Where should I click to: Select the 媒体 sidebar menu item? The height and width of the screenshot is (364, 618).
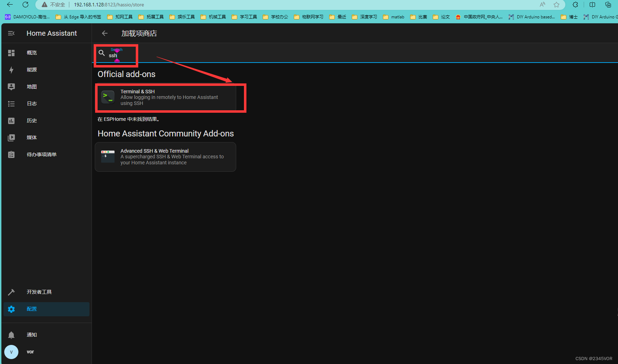tap(46, 137)
